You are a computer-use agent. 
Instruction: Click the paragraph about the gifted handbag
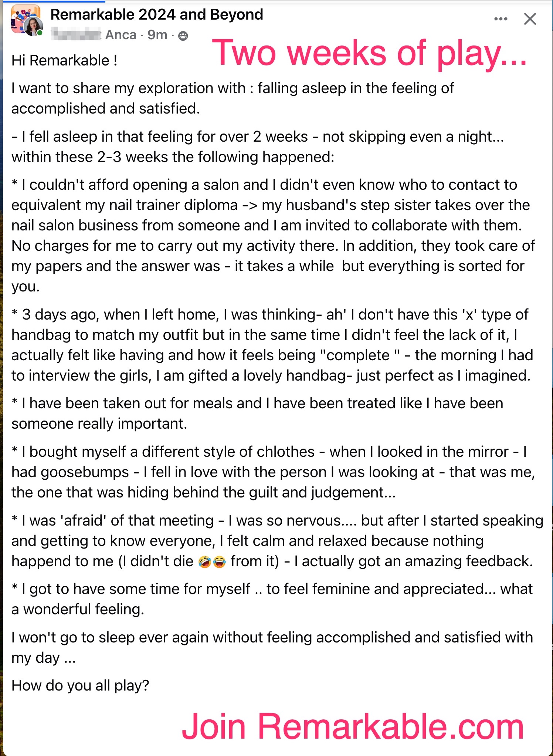pyautogui.click(x=272, y=345)
